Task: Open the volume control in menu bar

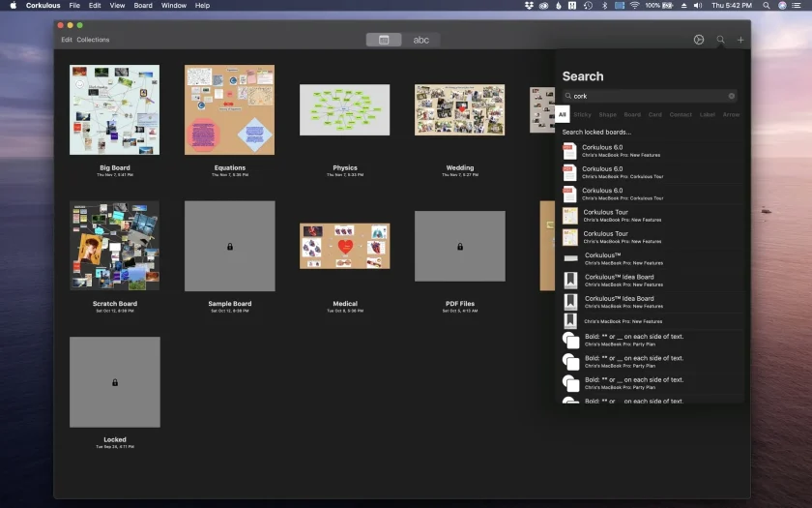Action: 698,5
